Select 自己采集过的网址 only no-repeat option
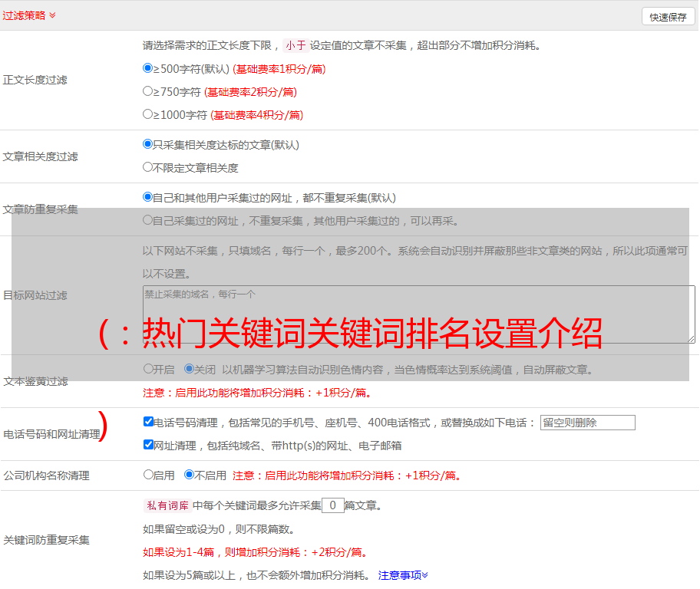700x589 pixels. [x=148, y=220]
